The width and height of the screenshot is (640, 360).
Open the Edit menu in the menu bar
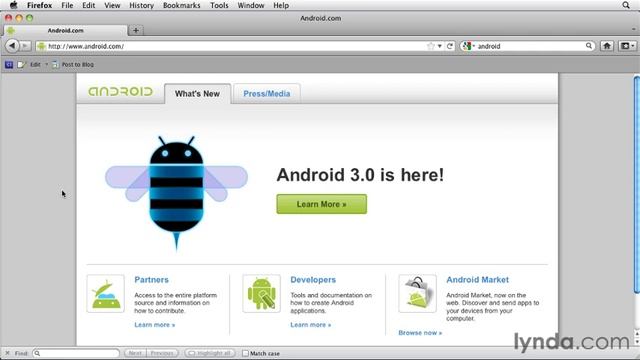coord(89,5)
